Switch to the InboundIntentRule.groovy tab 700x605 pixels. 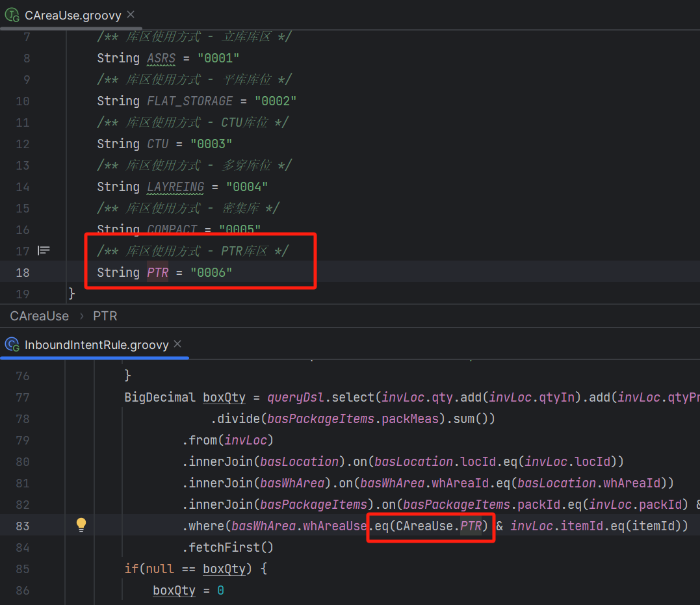coord(96,344)
